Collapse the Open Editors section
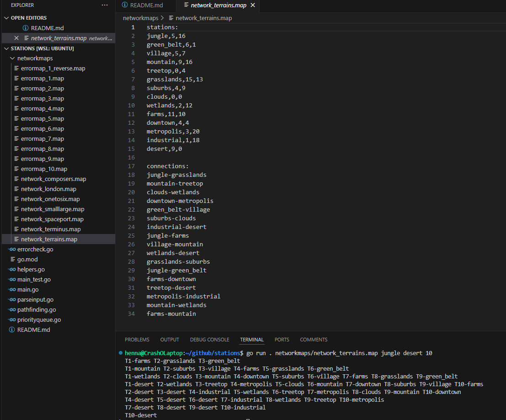Image resolution: width=506 pixels, height=420 pixels. [6, 18]
